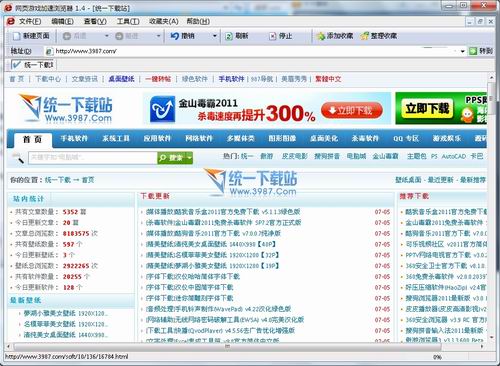Screen dimensions: 500x366
Task: Open the Favorites (A) menu
Action: (163, 21)
